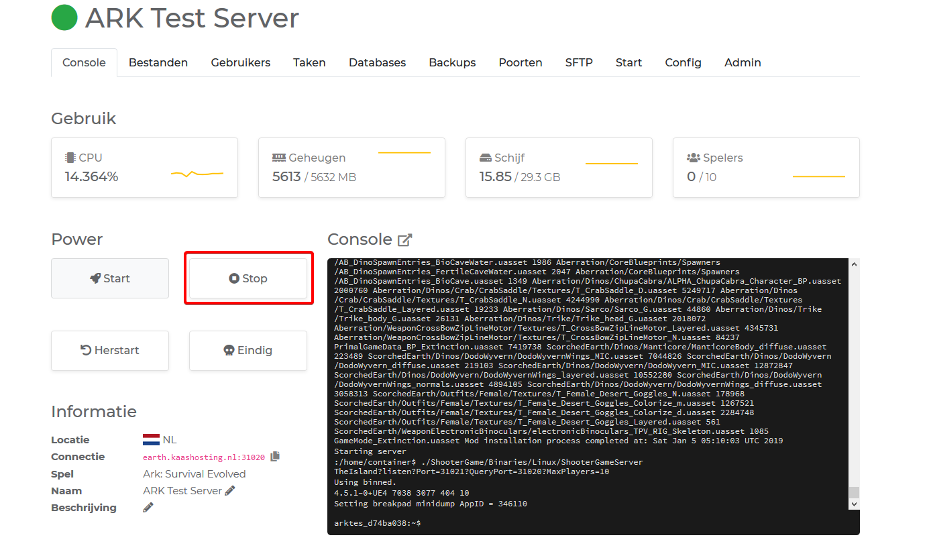The width and height of the screenshot is (927, 560).
Task: Open the Backups tab
Action: [452, 62]
